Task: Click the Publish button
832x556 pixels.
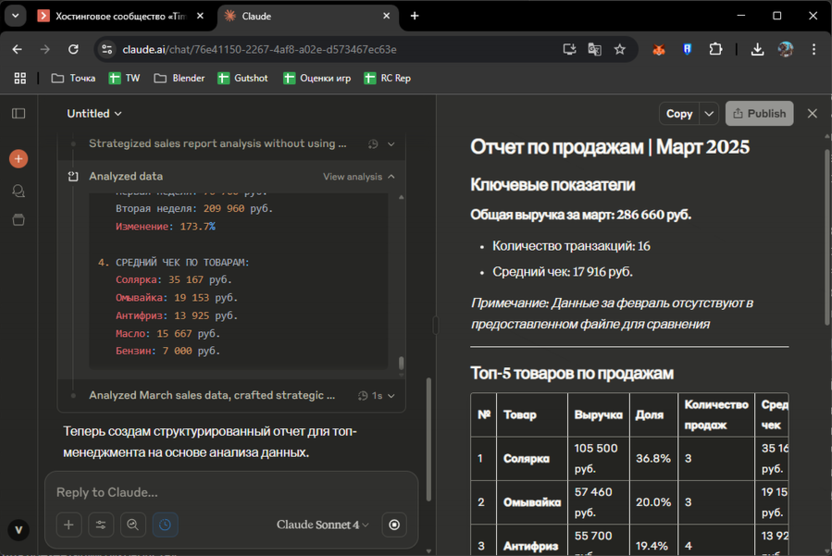Action: click(x=759, y=114)
